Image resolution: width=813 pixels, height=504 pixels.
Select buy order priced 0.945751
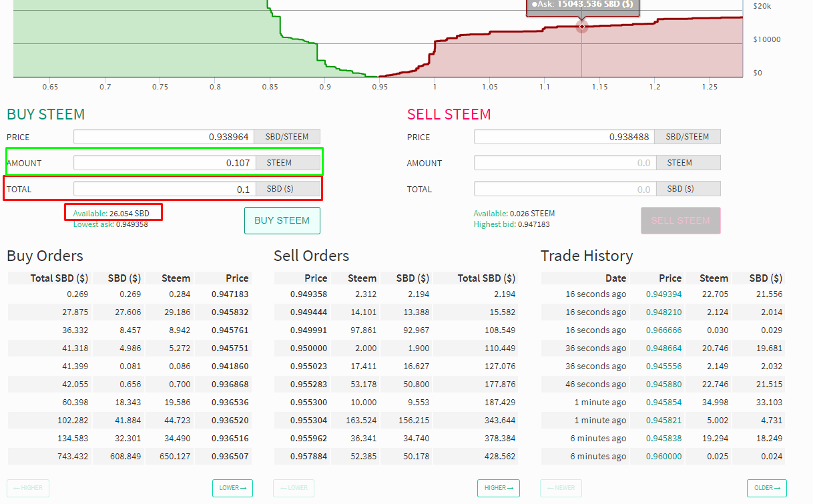(x=129, y=348)
